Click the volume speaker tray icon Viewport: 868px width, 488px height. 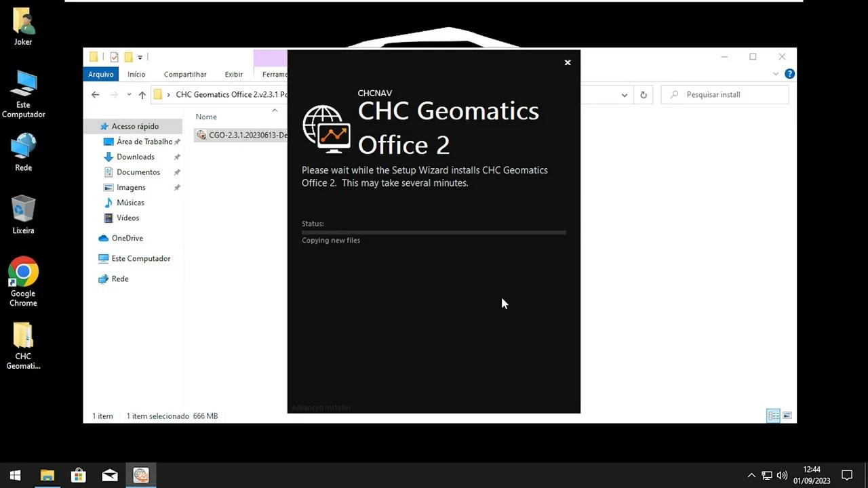[x=782, y=475]
